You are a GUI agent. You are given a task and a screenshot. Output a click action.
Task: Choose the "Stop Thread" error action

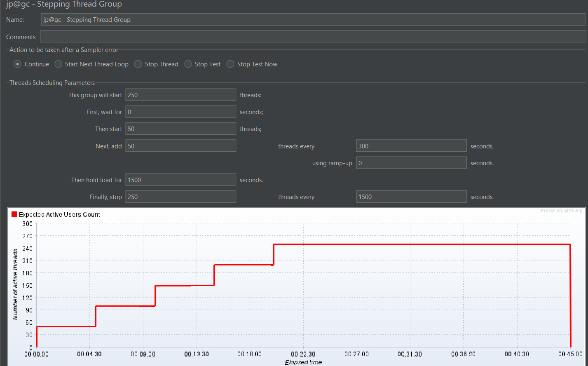[138, 64]
